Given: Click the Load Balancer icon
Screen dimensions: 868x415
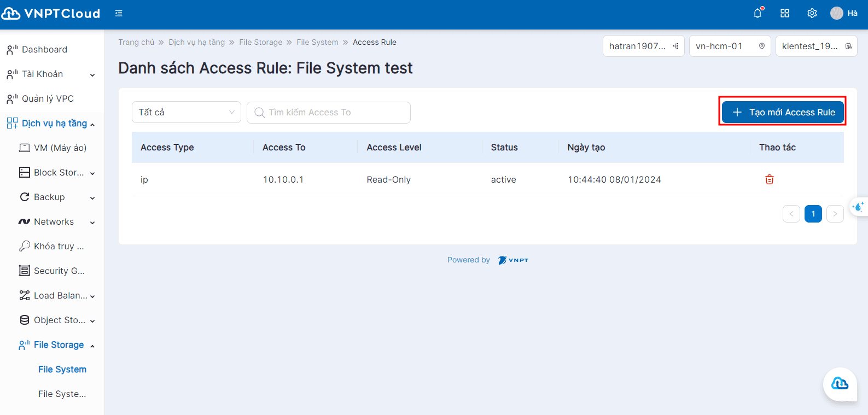Looking at the screenshot, I should pos(25,295).
